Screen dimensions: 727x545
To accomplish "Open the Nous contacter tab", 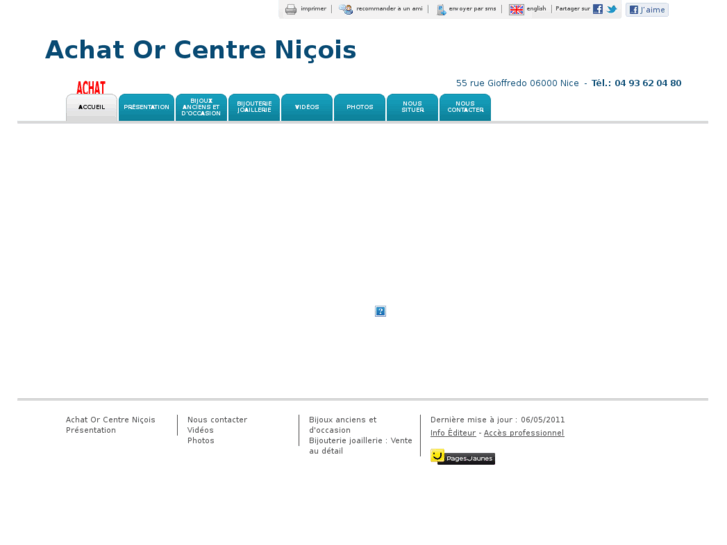I will pos(466,108).
